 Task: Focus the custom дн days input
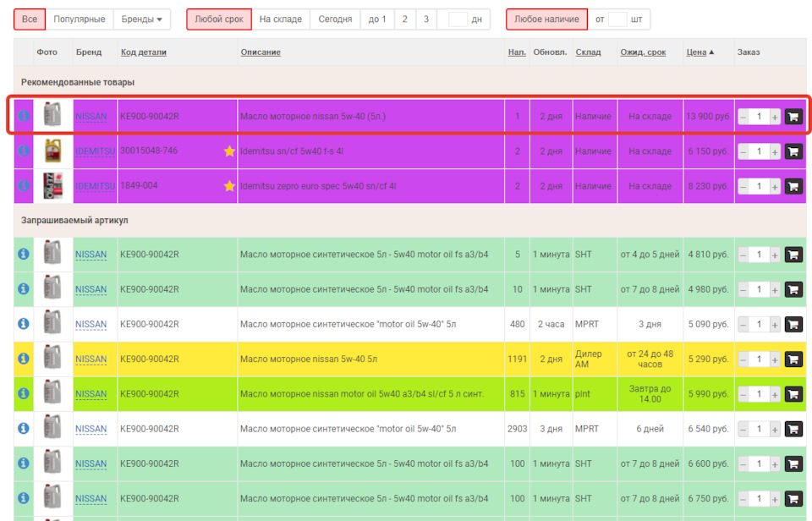458,19
